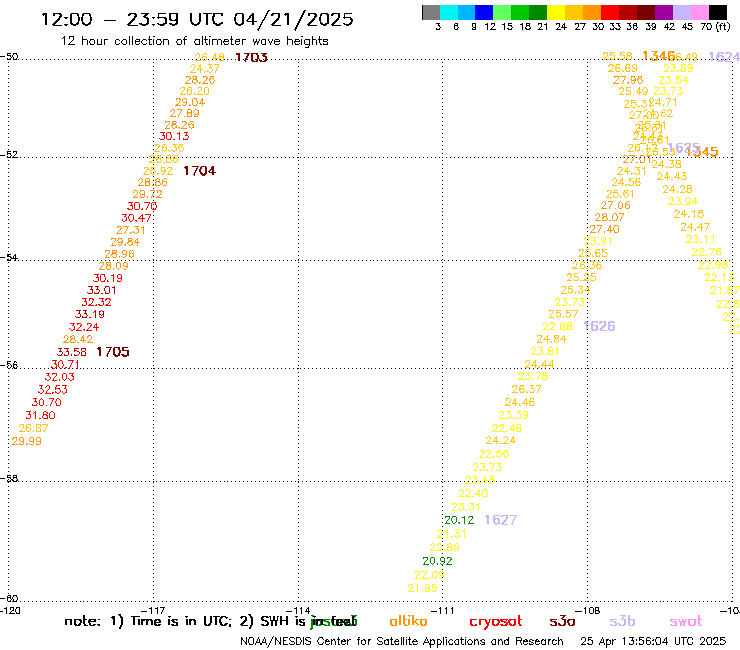740x650 pixels.
Task: Click the wave height value 32.53
Action: click(x=52, y=389)
